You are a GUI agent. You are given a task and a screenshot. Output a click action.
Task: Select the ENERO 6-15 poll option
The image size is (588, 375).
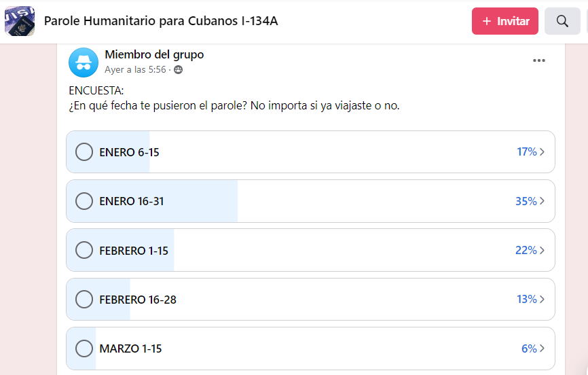pos(84,152)
